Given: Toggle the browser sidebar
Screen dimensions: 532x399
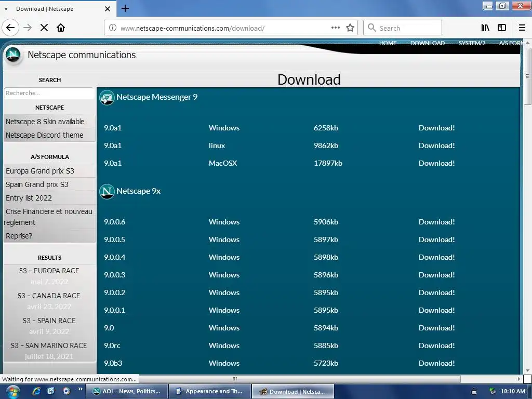Looking at the screenshot, I should (502, 28).
